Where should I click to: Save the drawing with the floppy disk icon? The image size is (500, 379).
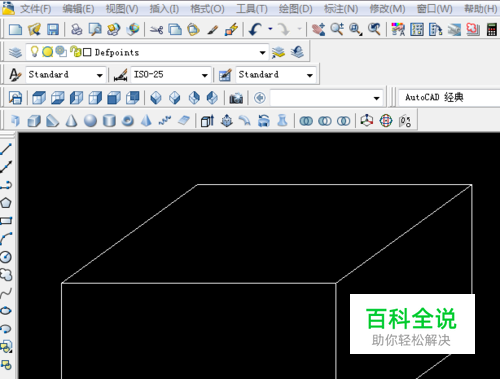(53, 30)
